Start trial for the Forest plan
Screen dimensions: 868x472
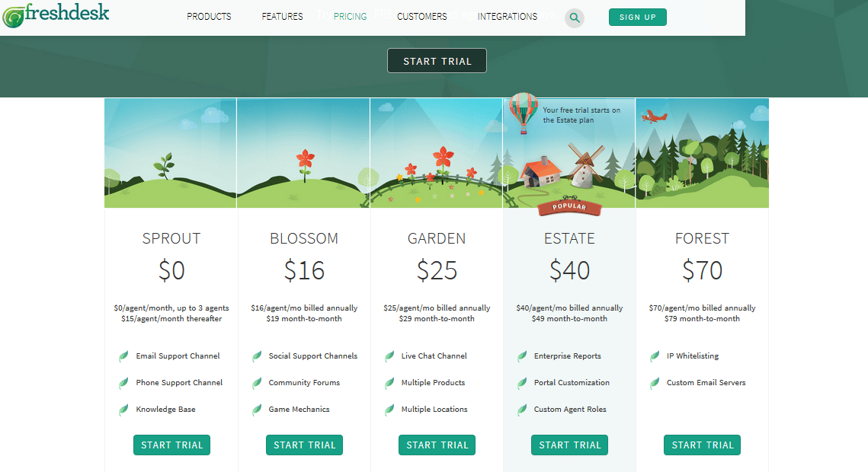tap(703, 445)
